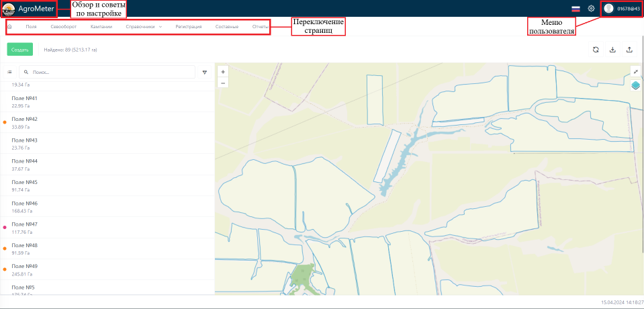The height and width of the screenshot is (309, 644).
Task: Open the map layers switcher
Action: coord(635,85)
